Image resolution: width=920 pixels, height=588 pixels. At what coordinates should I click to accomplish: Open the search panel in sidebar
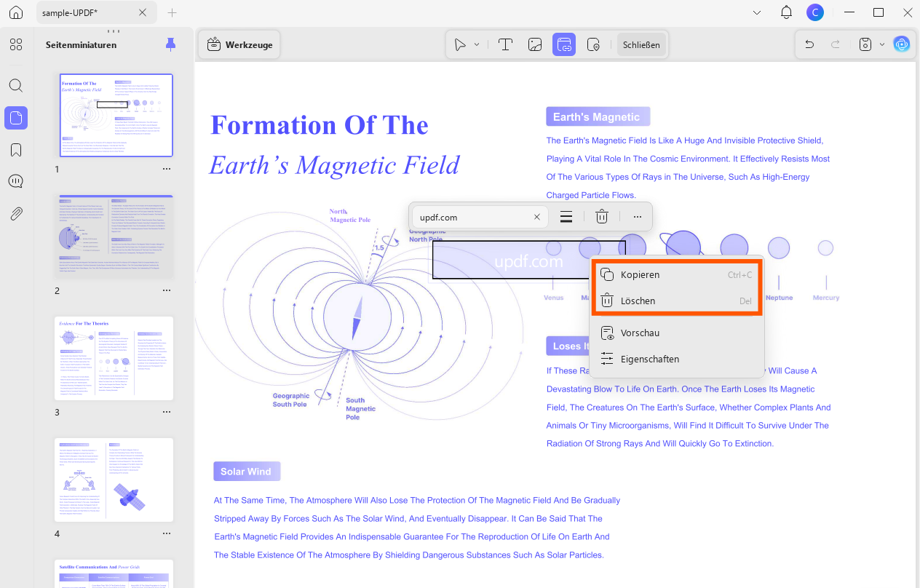[16, 85]
